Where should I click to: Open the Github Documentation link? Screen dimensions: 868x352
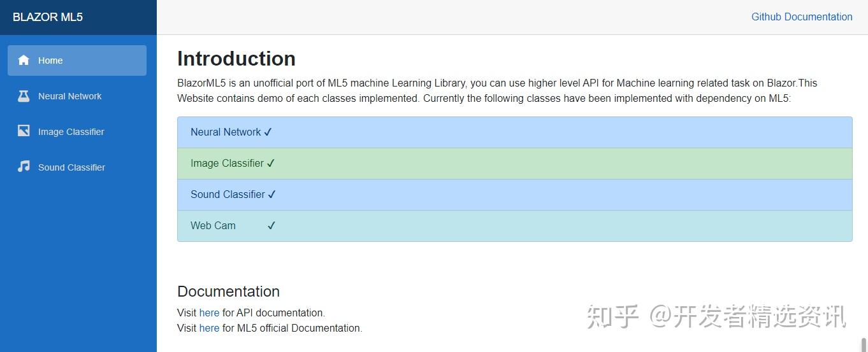click(x=802, y=17)
